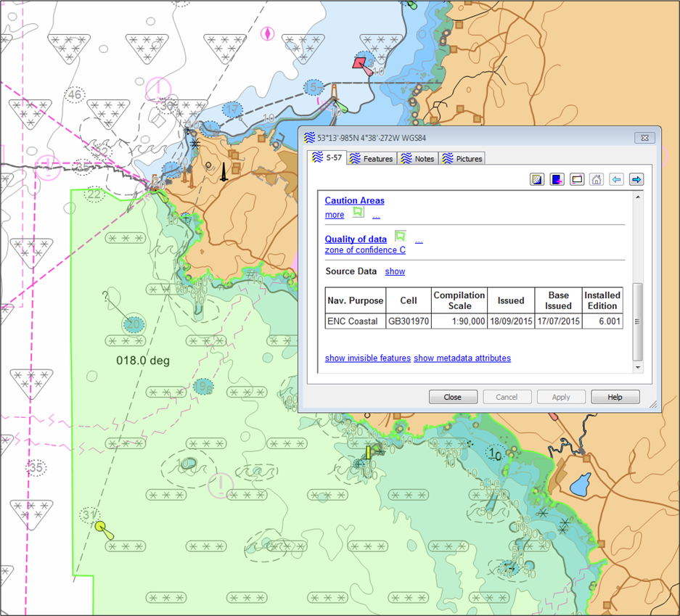Click the home icon in dialog toolbar
The width and height of the screenshot is (680, 616).
coord(596,179)
